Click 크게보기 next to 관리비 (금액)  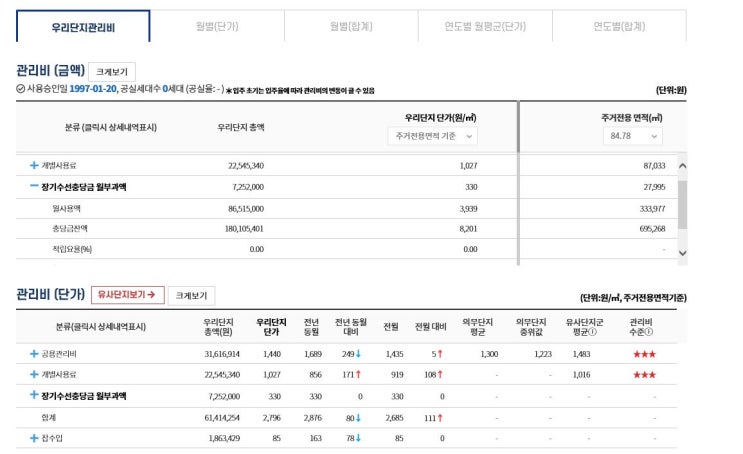[x=112, y=72]
